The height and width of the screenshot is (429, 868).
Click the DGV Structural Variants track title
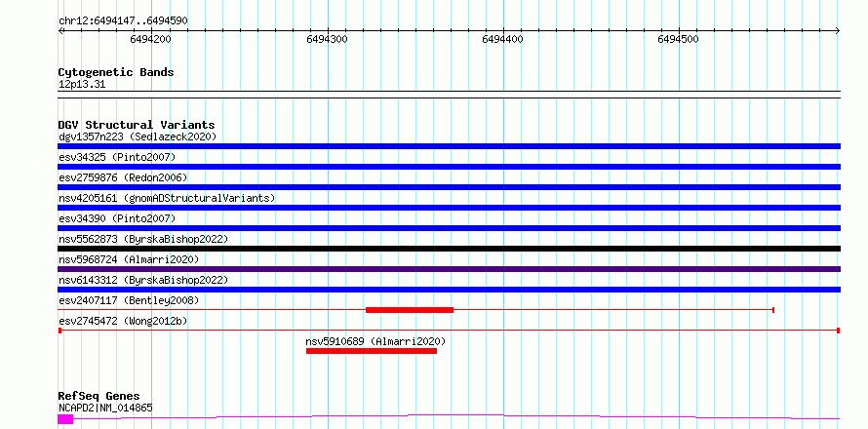pos(137,125)
